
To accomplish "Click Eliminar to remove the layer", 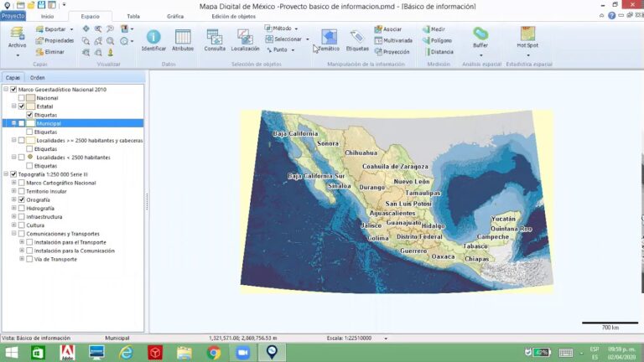I will [x=50, y=52].
